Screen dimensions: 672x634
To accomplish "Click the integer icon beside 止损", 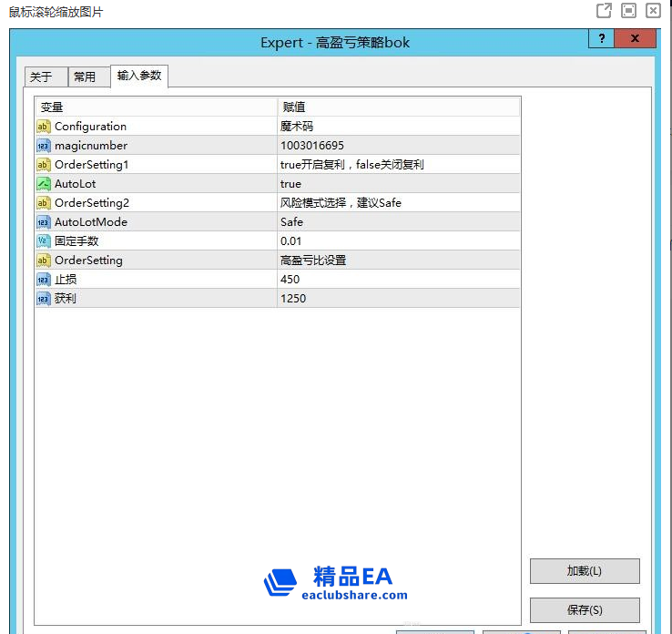I will click(44, 280).
